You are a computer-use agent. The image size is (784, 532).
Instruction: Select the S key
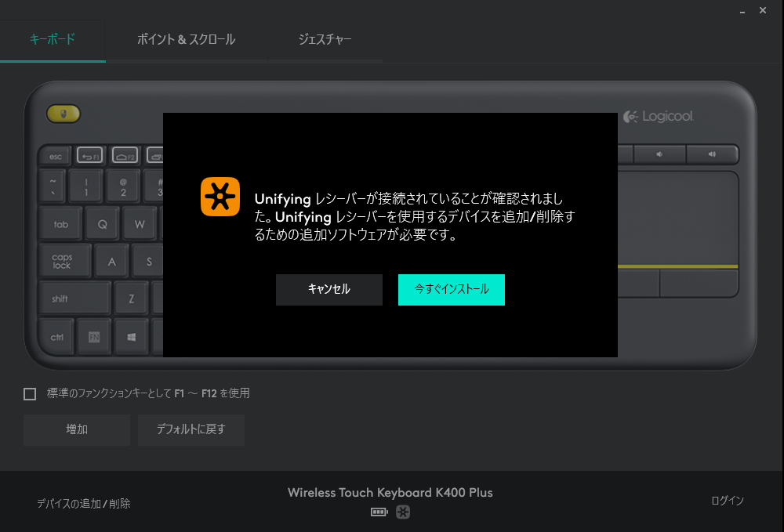tap(148, 261)
